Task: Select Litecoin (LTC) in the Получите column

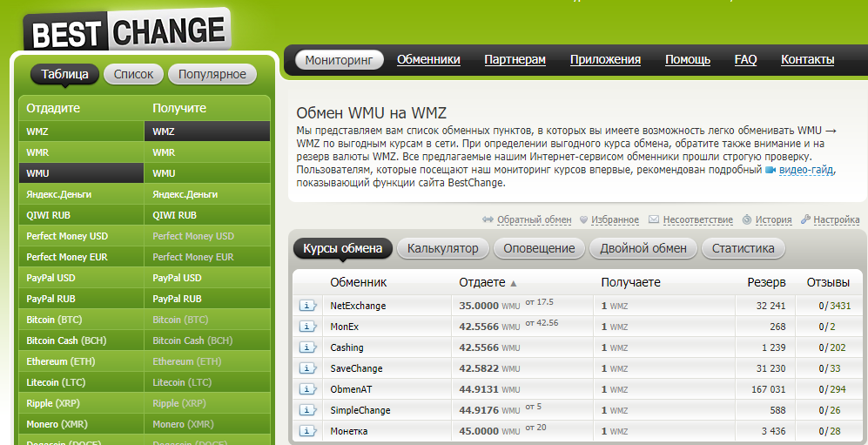Action: coord(207,382)
